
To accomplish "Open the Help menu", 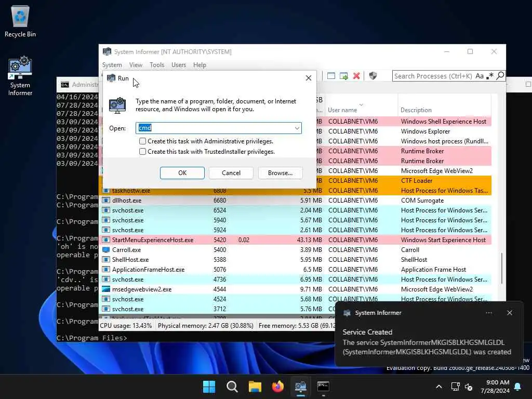I will coord(199,65).
